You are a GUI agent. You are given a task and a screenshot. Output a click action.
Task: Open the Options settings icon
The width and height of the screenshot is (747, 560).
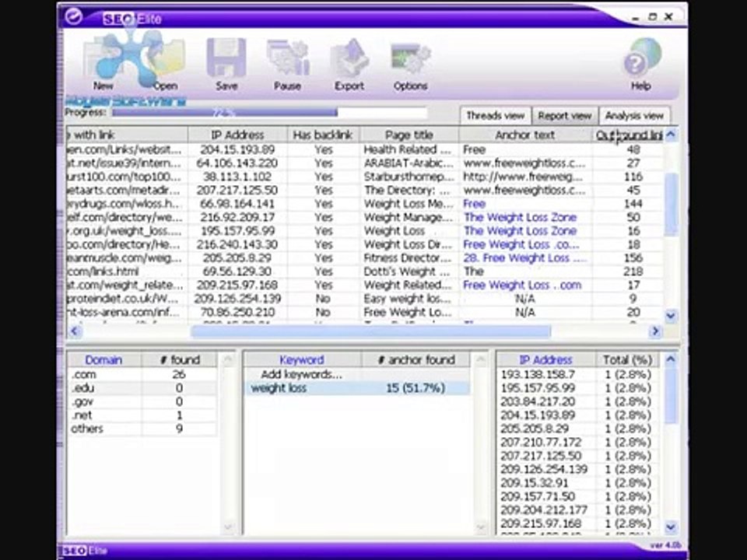point(410,65)
